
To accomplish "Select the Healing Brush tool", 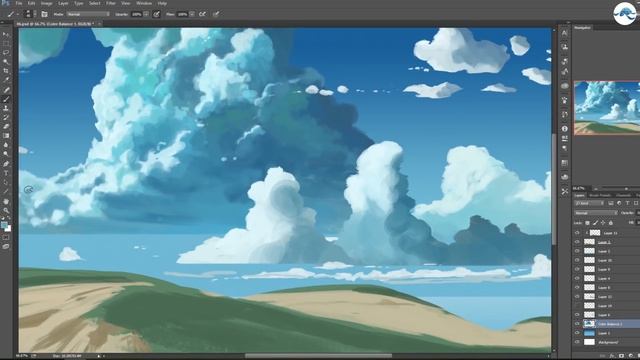I will pos(6,90).
